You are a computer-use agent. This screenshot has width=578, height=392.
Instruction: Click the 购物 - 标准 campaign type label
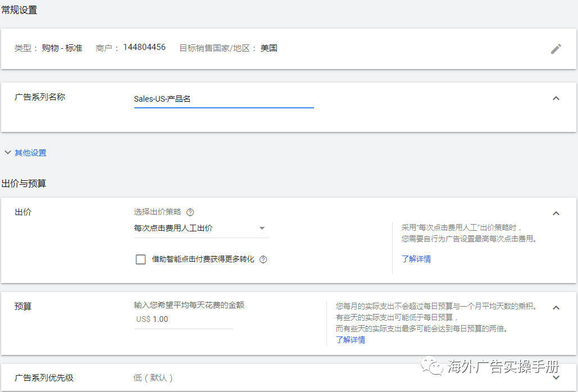pos(62,48)
